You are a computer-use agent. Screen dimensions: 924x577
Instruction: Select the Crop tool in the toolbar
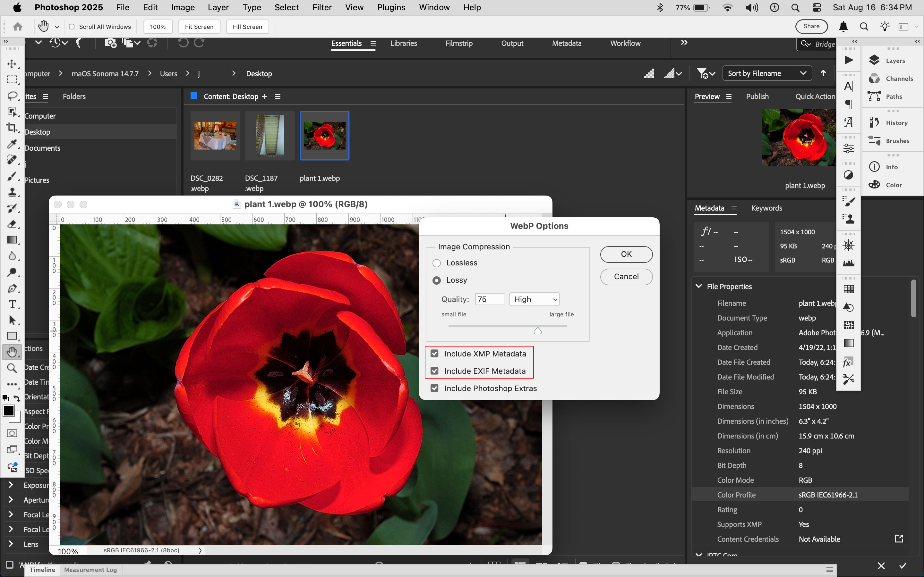(13, 128)
